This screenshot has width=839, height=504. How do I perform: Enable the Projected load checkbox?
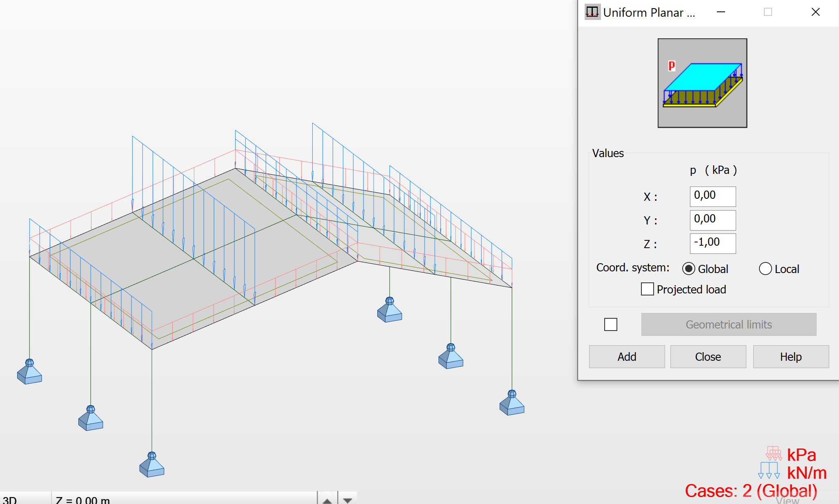[647, 289]
